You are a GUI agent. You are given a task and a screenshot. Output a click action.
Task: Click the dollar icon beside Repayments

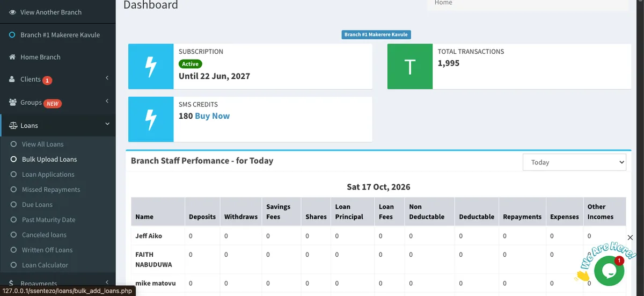click(12, 283)
